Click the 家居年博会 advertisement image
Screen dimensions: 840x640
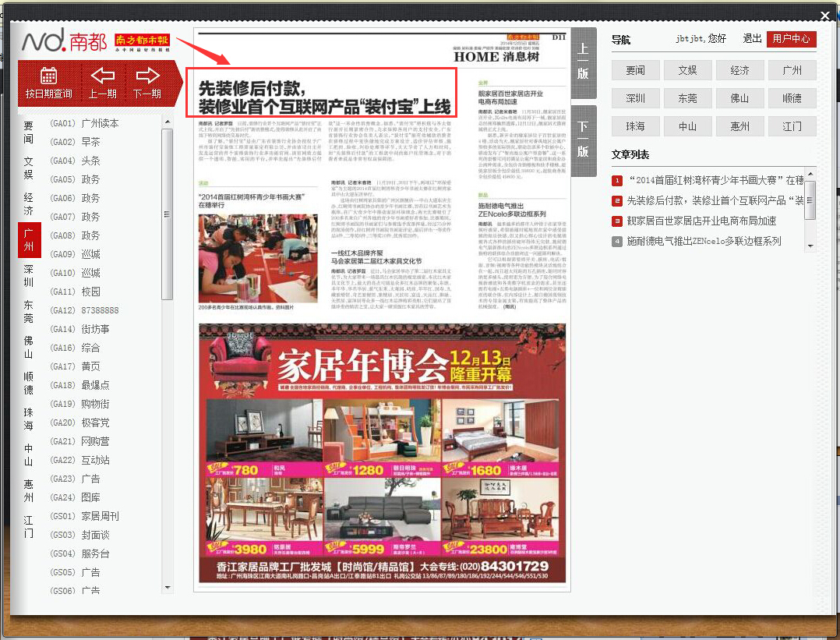tap(382, 453)
